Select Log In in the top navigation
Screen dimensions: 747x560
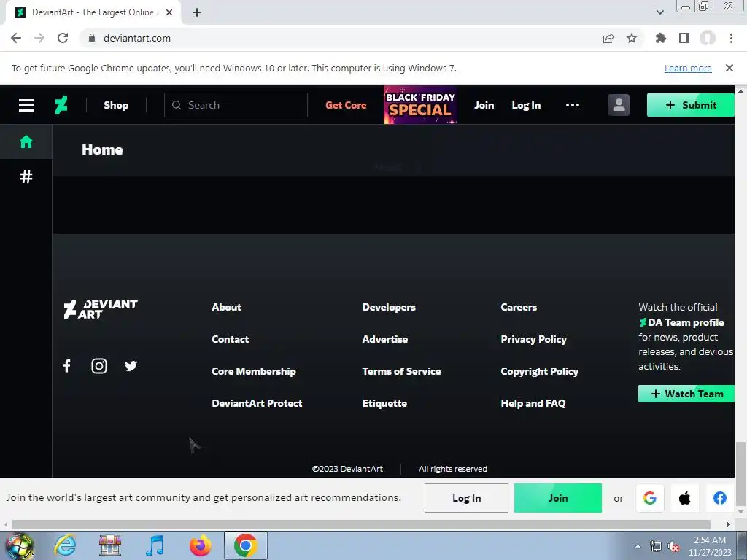(526, 105)
